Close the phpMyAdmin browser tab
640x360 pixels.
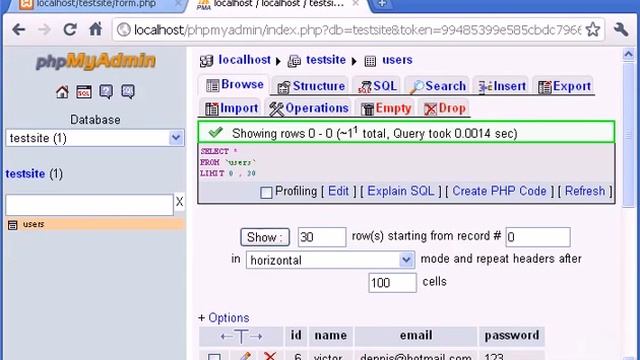(355, 3)
